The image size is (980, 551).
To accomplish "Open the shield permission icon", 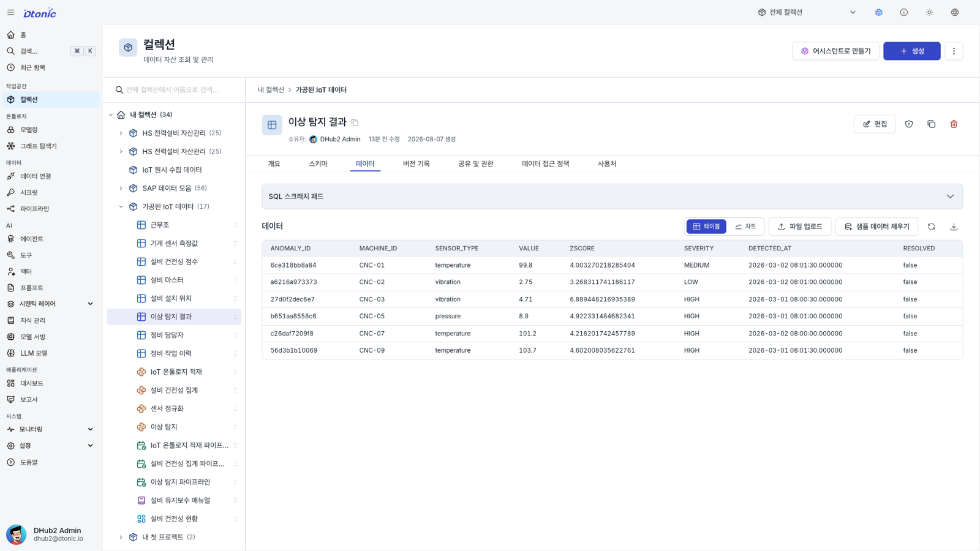I will [x=909, y=124].
